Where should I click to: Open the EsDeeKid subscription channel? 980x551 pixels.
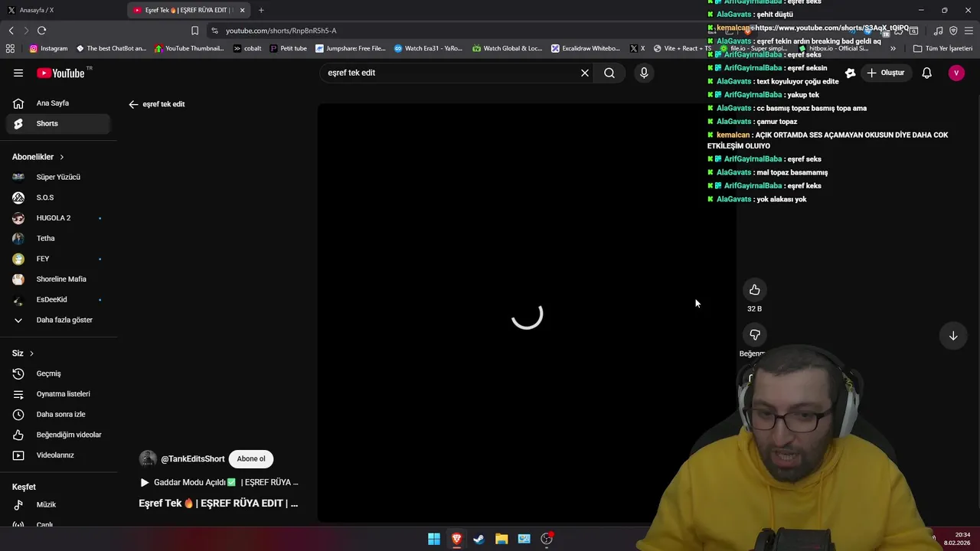pos(57,299)
